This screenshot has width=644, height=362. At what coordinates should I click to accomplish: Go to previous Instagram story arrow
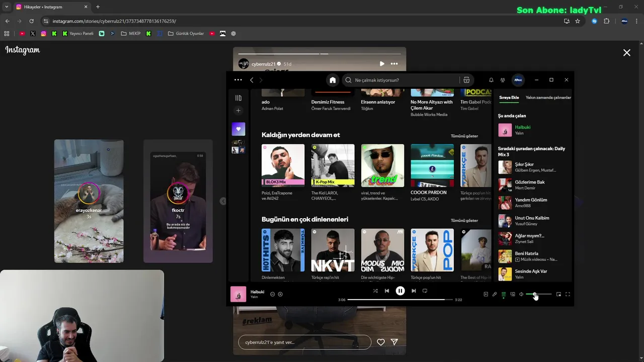pos(223,201)
